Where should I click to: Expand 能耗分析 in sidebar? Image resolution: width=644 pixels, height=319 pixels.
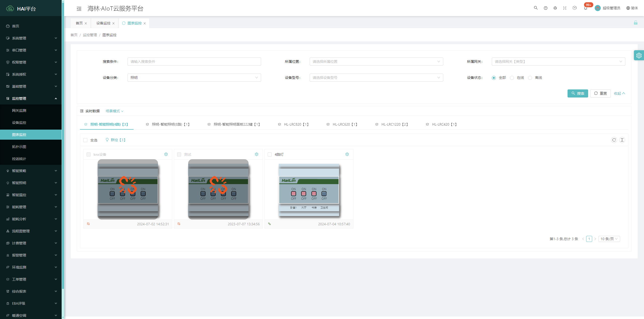[x=31, y=219]
